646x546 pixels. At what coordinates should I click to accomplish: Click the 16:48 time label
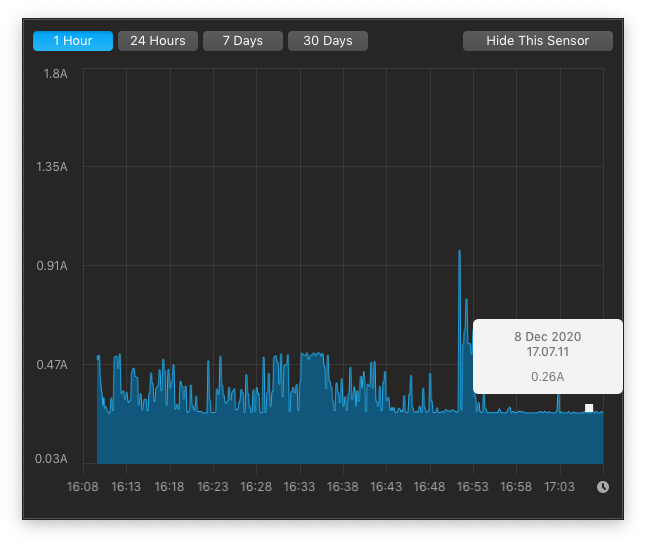click(429, 487)
